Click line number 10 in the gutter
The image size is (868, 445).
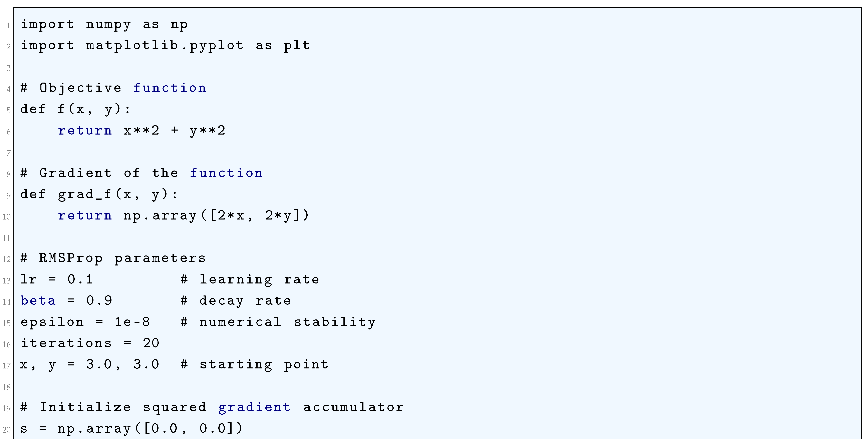[x=7, y=217]
